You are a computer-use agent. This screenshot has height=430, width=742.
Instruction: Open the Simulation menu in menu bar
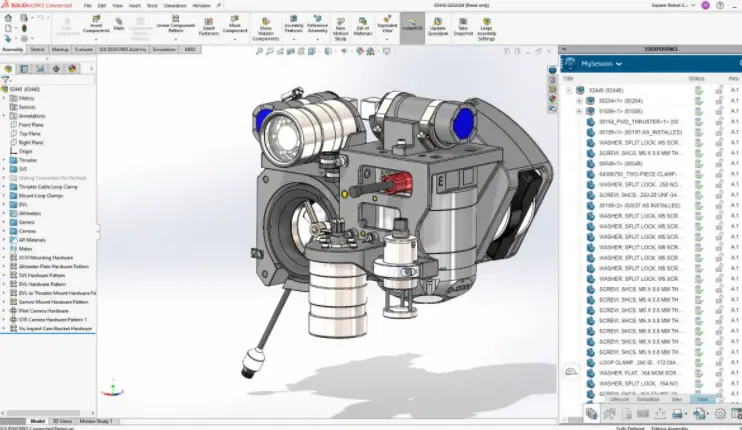tap(175, 6)
